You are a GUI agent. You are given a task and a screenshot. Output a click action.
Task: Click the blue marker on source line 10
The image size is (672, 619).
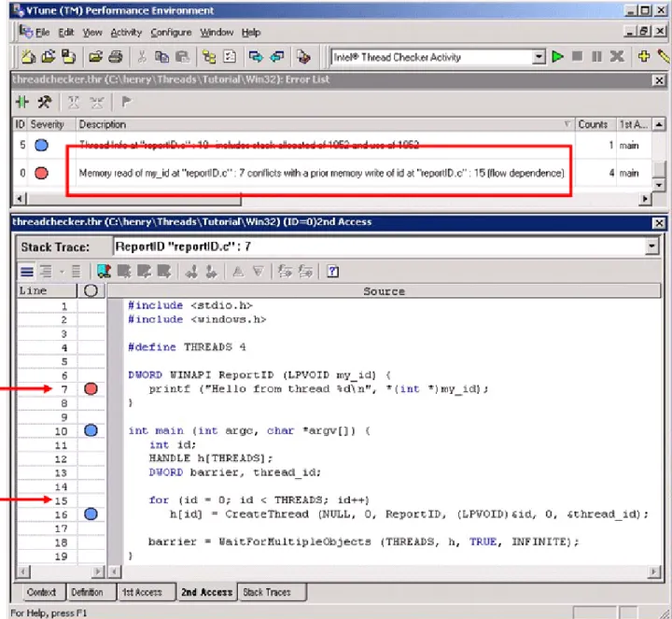pyautogui.click(x=91, y=430)
